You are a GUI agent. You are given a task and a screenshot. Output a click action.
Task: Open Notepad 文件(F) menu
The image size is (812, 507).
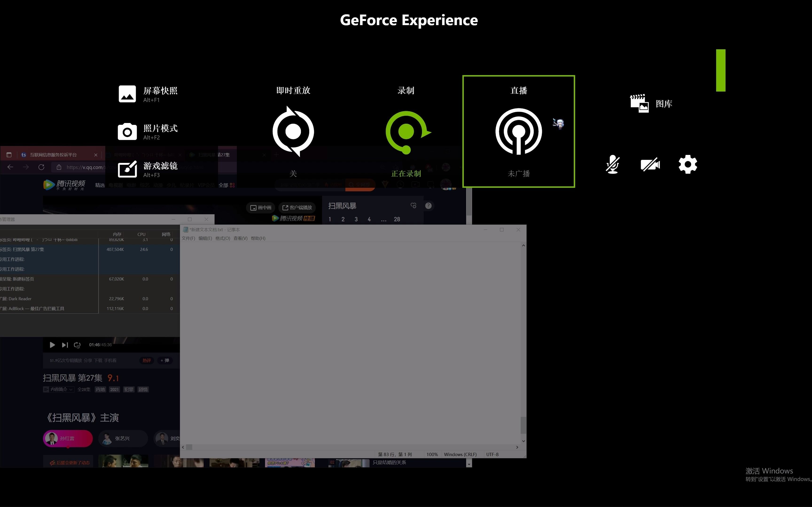[x=188, y=238]
